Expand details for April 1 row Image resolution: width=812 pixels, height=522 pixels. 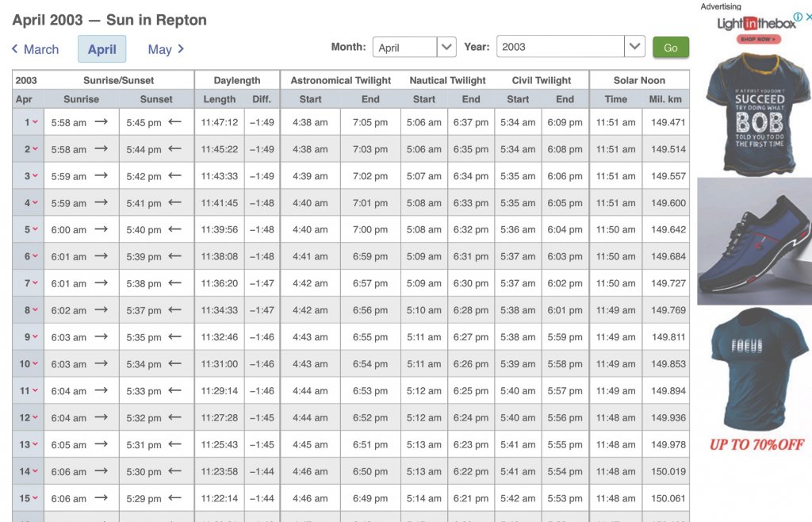30,123
